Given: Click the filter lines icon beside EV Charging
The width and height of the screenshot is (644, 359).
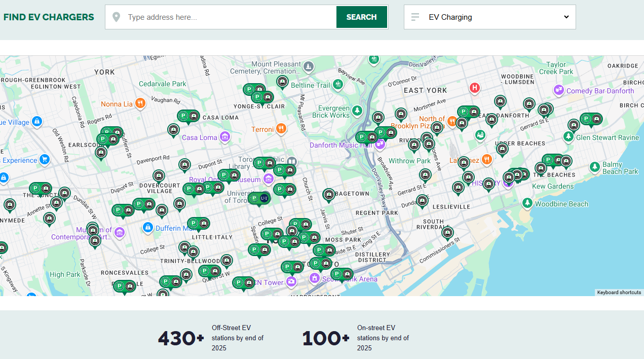Looking at the screenshot, I should tap(415, 17).
